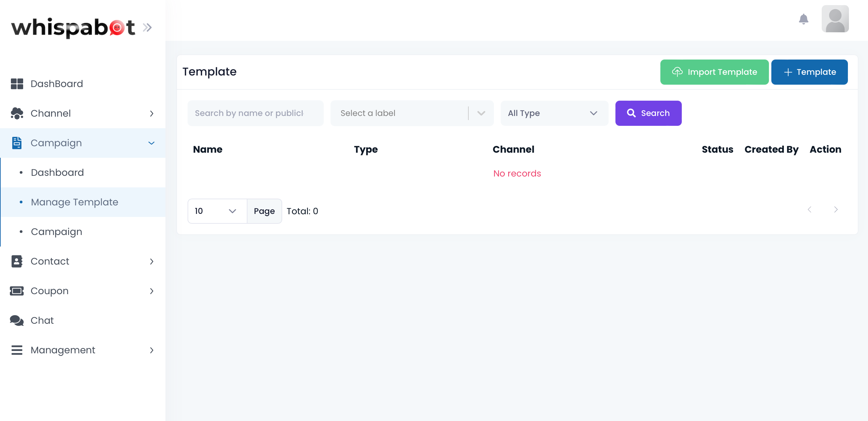Select Dashboard under Campaign
868x421 pixels.
[83, 172]
